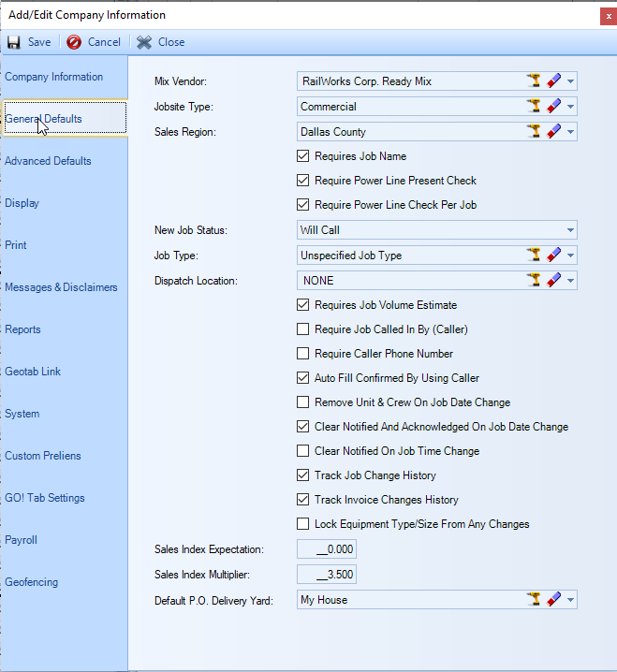This screenshot has width=617, height=672.
Task: Clear Sales Region with the eraser icon
Action: [x=553, y=132]
